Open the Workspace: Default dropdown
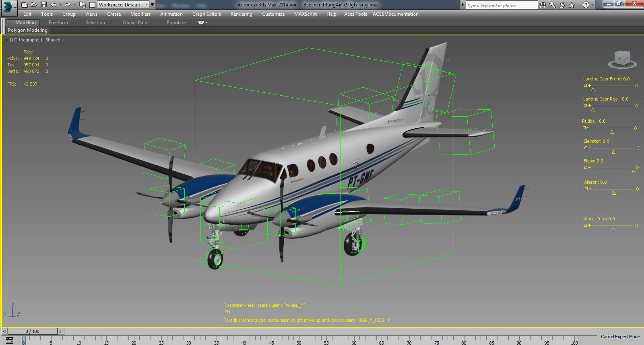This screenshot has width=644, height=345. [123, 5]
